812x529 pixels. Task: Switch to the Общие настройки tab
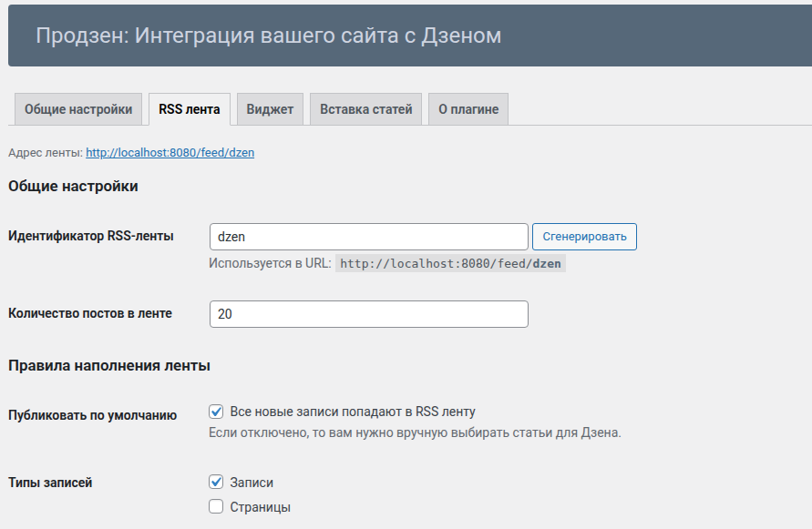(x=77, y=108)
